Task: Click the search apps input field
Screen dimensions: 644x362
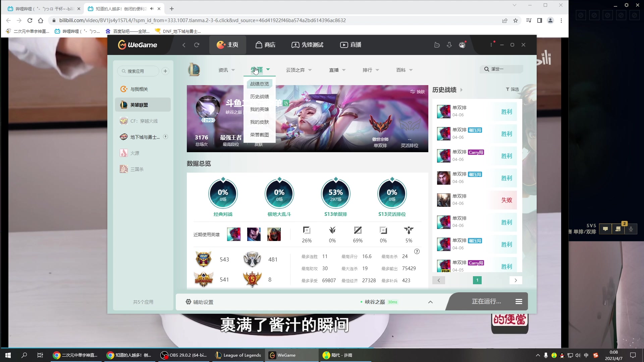Action: (x=138, y=71)
